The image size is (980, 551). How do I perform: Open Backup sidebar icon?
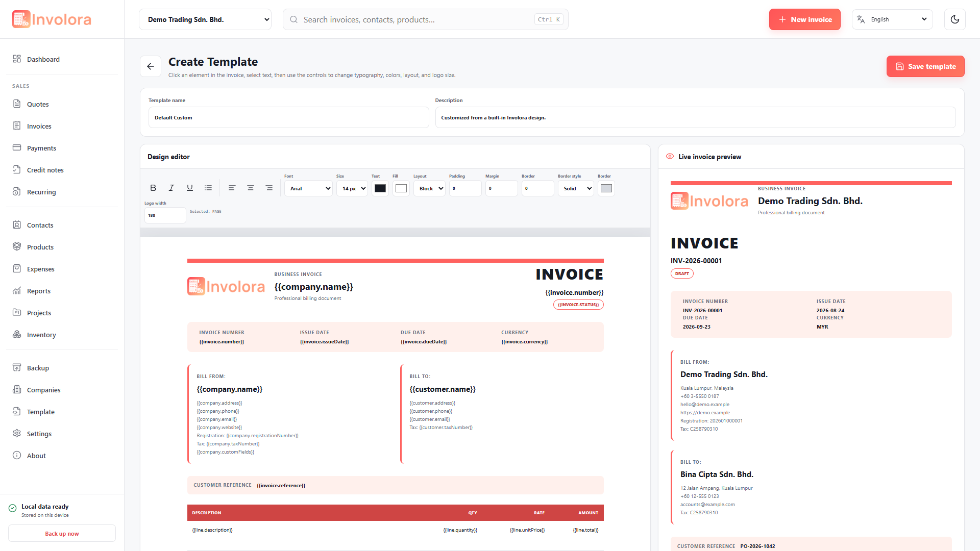pos(17,368)
